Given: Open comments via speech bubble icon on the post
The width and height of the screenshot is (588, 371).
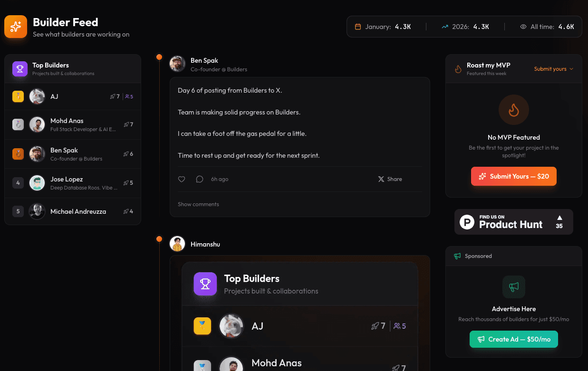Looking at the screenshot, I should coord(200,179).
